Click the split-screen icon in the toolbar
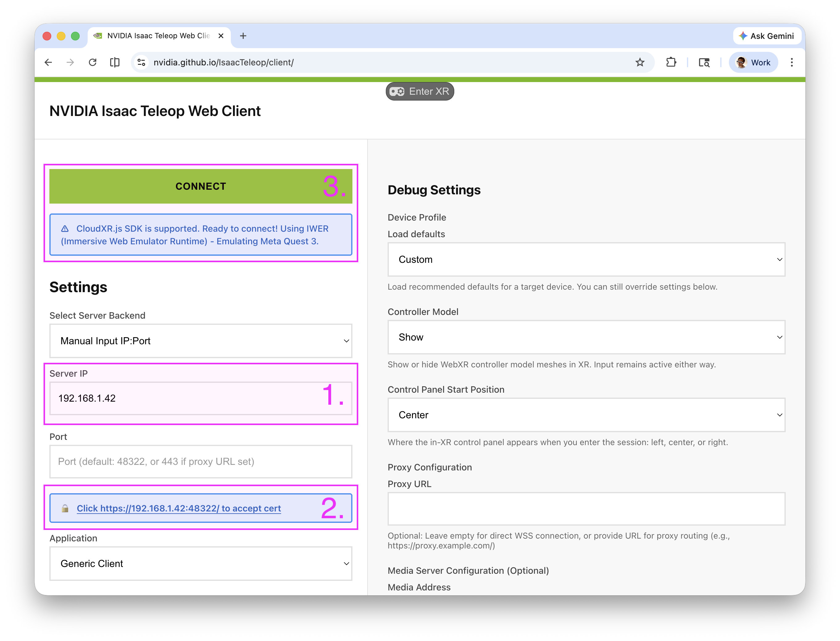Viewport: 840px width, 641px height. (114, 62)
